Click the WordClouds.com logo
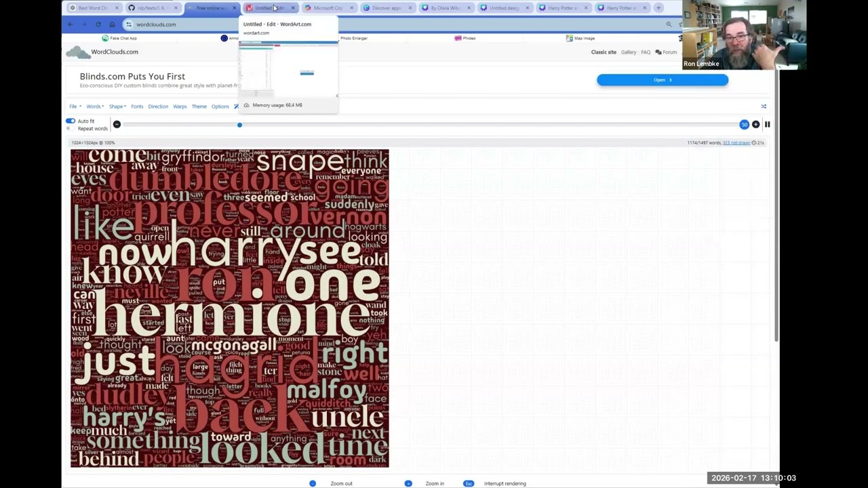Viewport: 868px width, 488px height. pos(102,52)
